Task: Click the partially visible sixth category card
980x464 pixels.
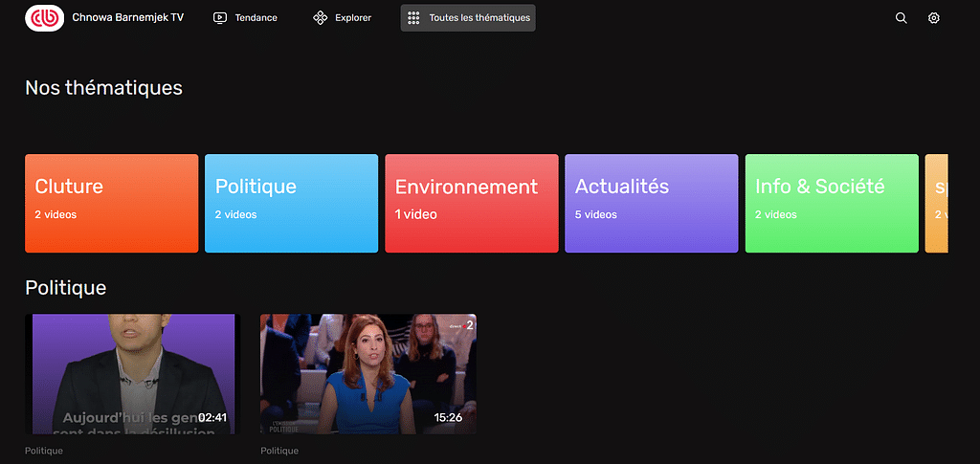Action: pos(937,203)
